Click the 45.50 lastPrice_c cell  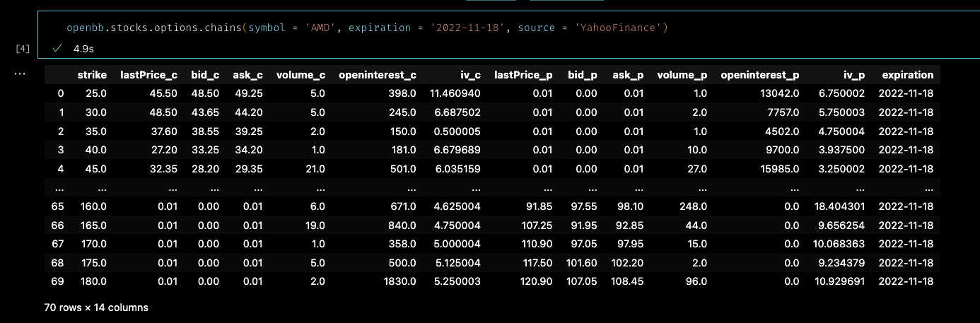[x=163, y=93]
